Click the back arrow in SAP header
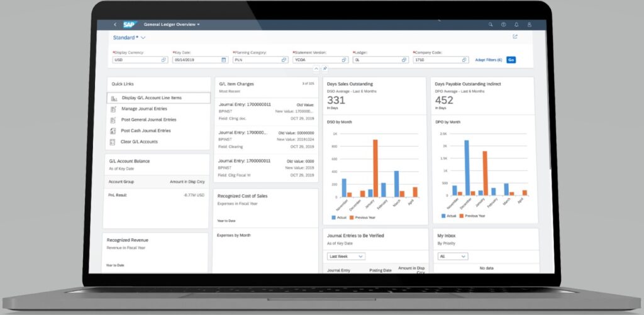Viewport: 644px width, 315px height. click(x=114, y=25)
